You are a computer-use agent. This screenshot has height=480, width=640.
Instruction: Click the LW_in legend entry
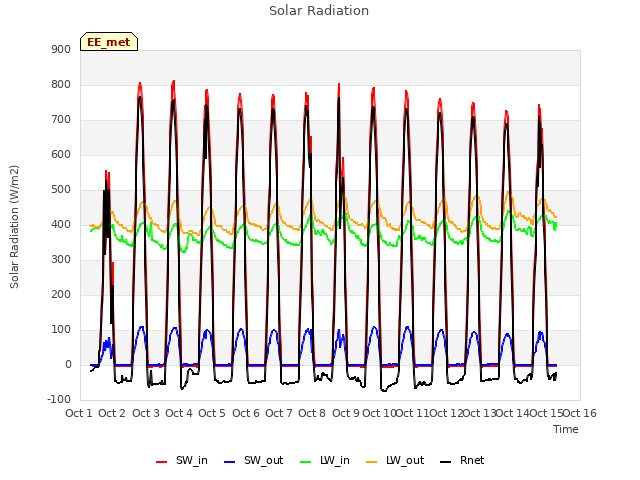(324, 460)
